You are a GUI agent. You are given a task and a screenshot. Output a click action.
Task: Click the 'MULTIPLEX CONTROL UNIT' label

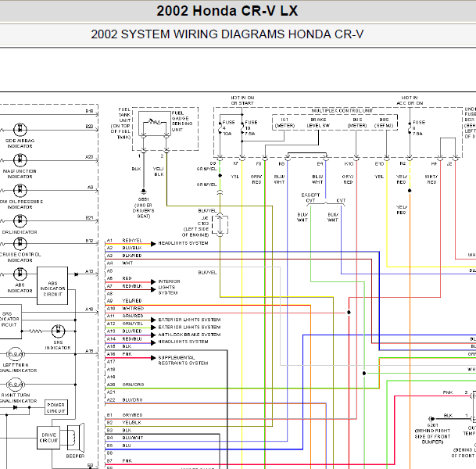click(x=342, y=111)
